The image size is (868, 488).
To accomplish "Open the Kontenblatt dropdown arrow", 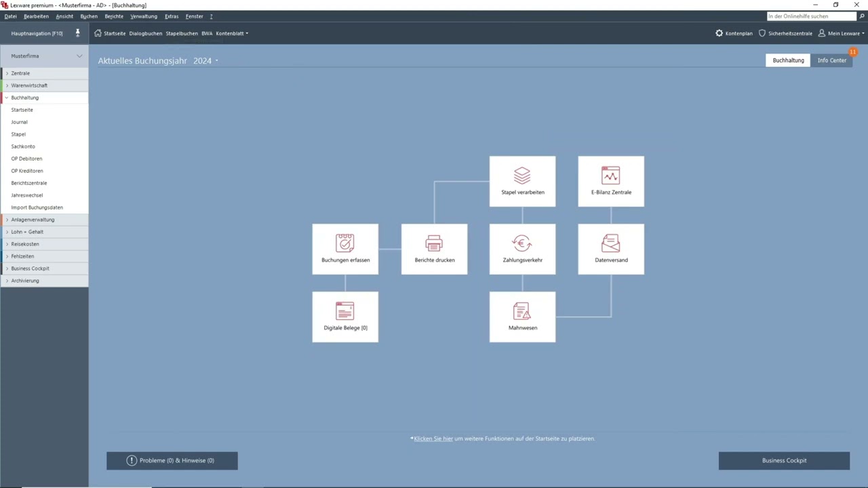I will click(x=247, y=33).
